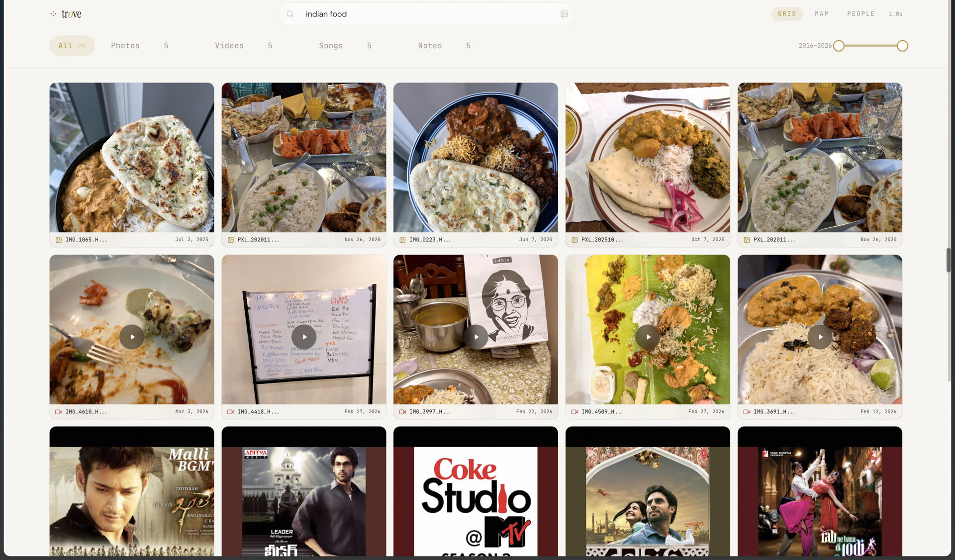Viewport: 955px width, 560px height.
Task: Click video icon beside IMG_3997_H...
Action: coord(402,412)
